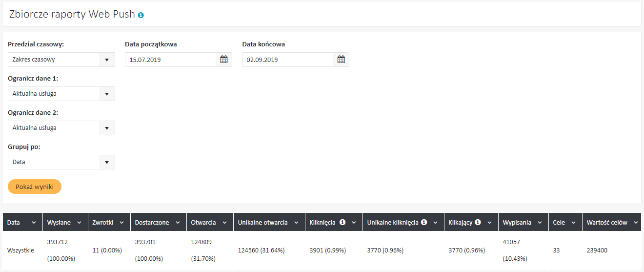Open the start date calendar picker

coord(224,60)
